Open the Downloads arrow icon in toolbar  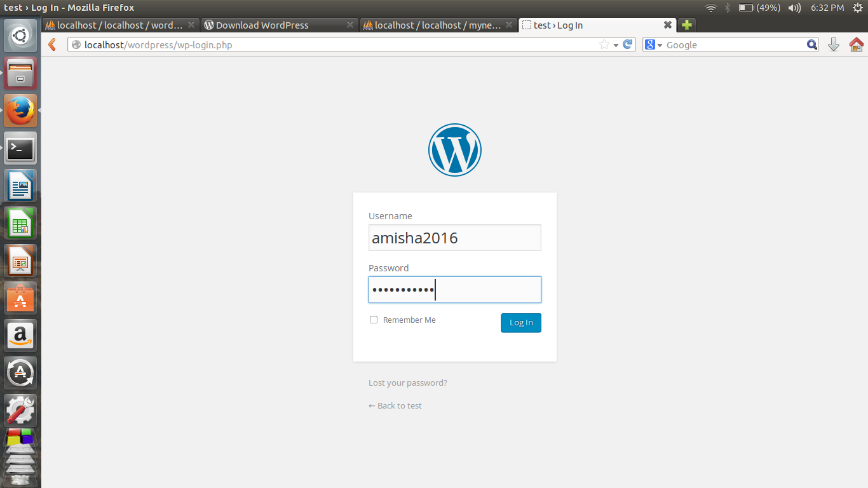pyautogui.click(x=834, y=44)
